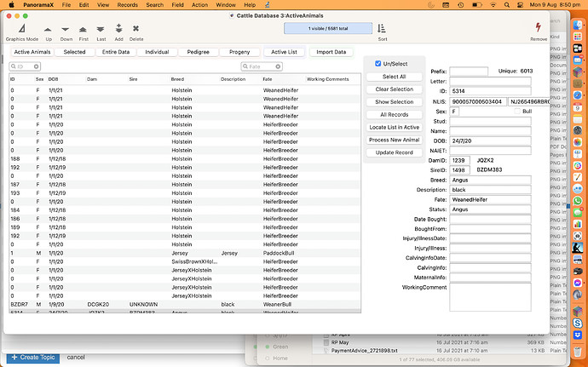Toggle the Un/Select checkbox

point(378,64)
